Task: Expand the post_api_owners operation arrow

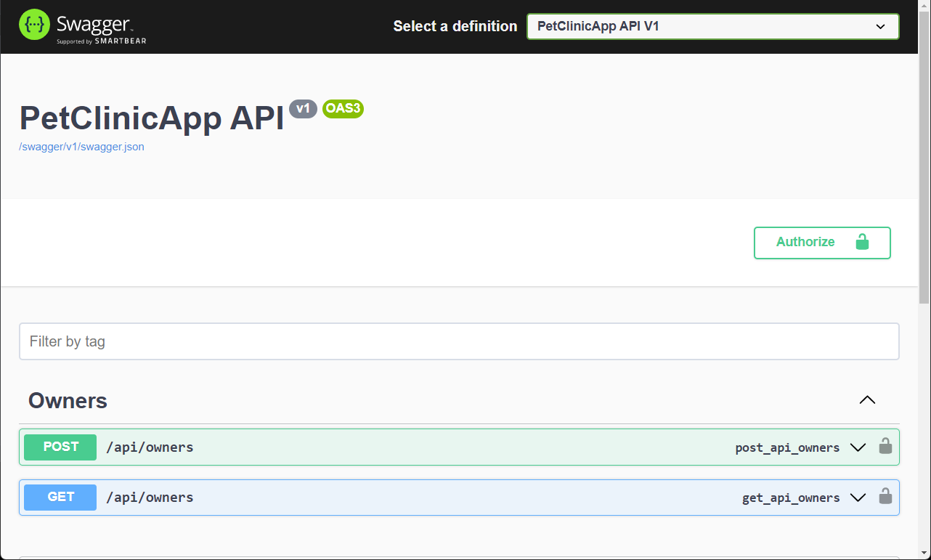Action: pos(858,447)
